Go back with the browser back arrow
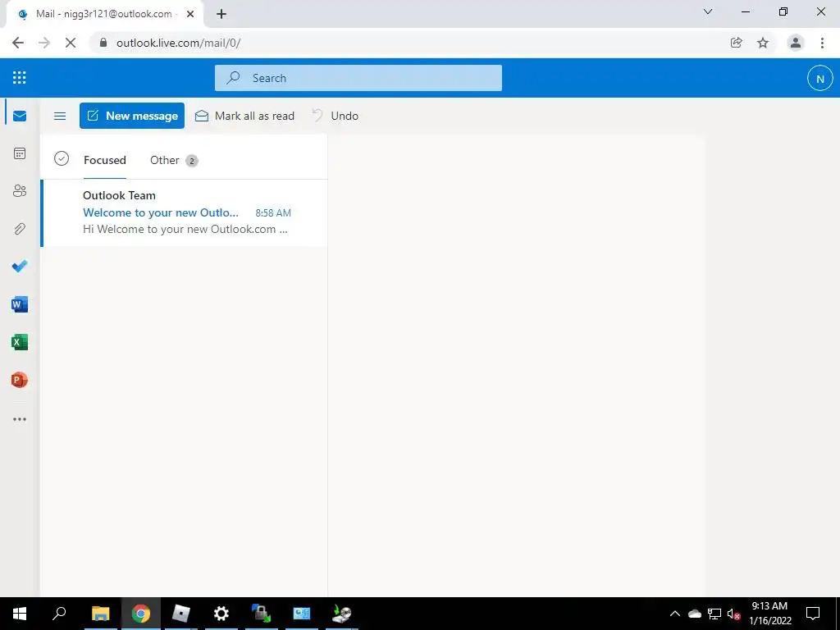This screenshot has height=630, width=840. (18, 43)
